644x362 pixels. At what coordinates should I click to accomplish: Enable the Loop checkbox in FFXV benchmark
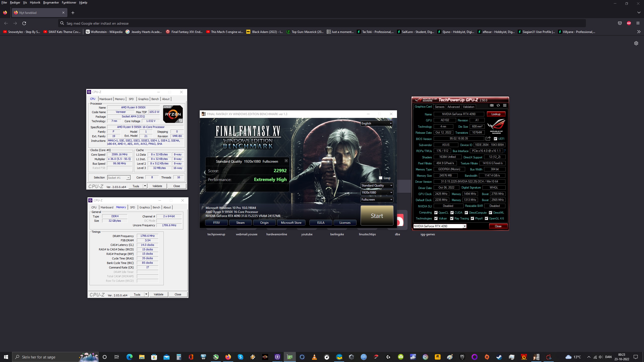381,178
